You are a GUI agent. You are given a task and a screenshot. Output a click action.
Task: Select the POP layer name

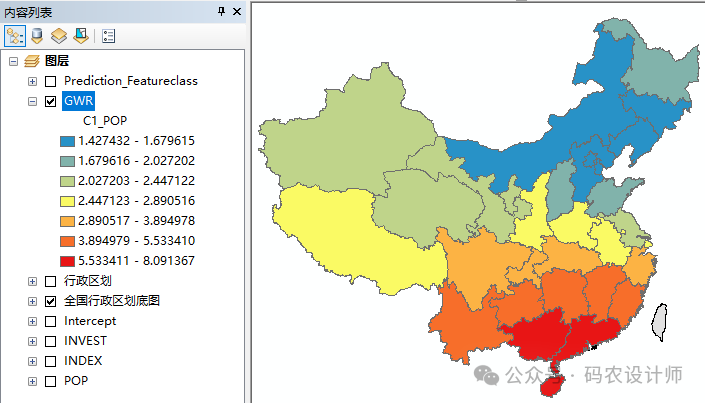(x=76, y=381)
